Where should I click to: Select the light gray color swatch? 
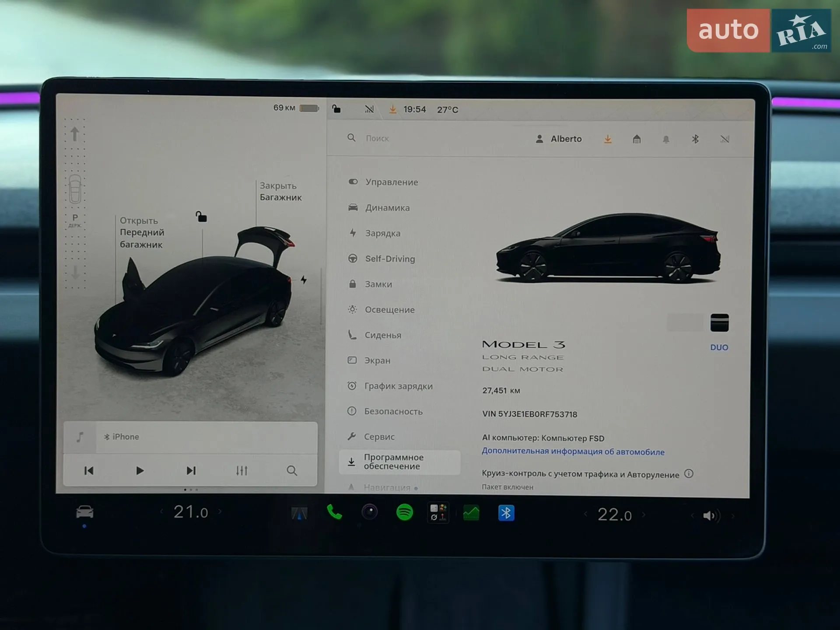[685, 323]
